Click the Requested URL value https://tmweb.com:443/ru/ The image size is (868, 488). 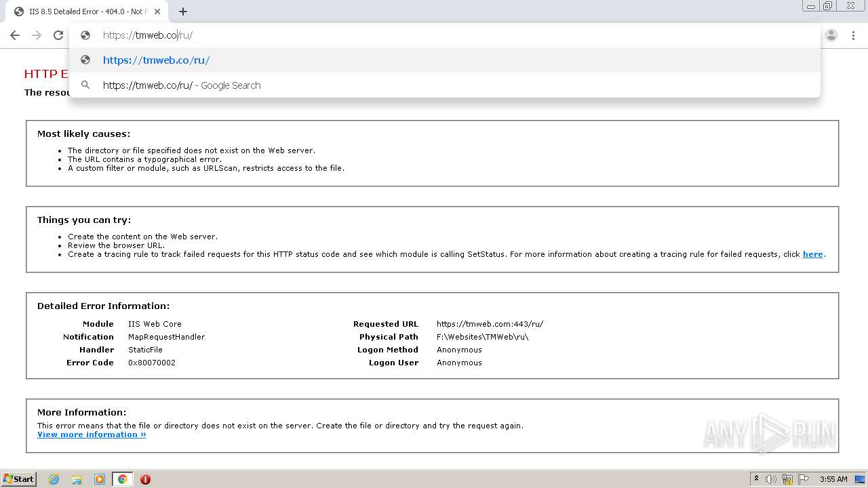point(490,324)
